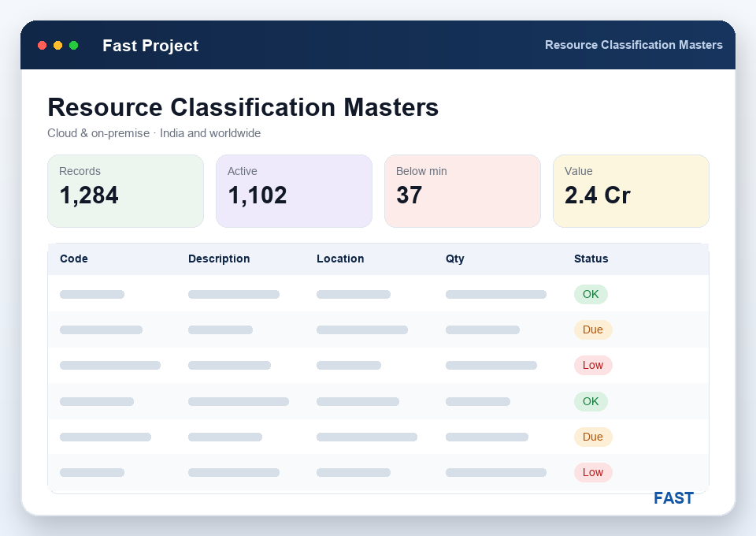This screenshot has height=536, width=756.
Task: Click the Cloud & on-premise subtitle text
Action: pyautogui.click(x=154, y=133)
